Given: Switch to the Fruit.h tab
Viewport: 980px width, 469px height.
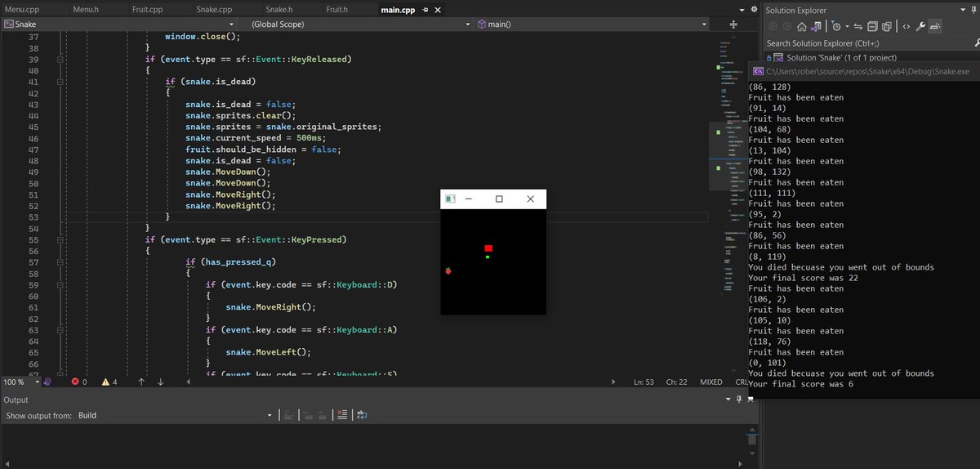Looking at the screenshot, I should point(336,9).
